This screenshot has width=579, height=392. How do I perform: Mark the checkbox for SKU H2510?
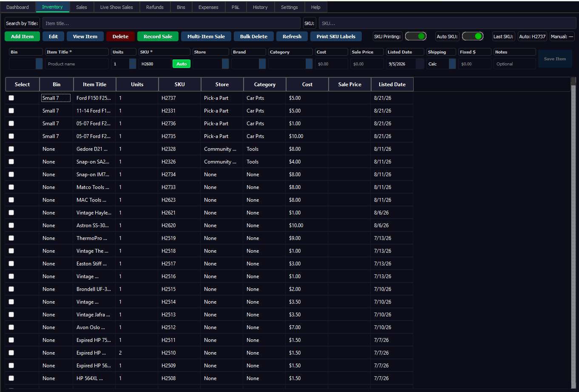(11, 353)
